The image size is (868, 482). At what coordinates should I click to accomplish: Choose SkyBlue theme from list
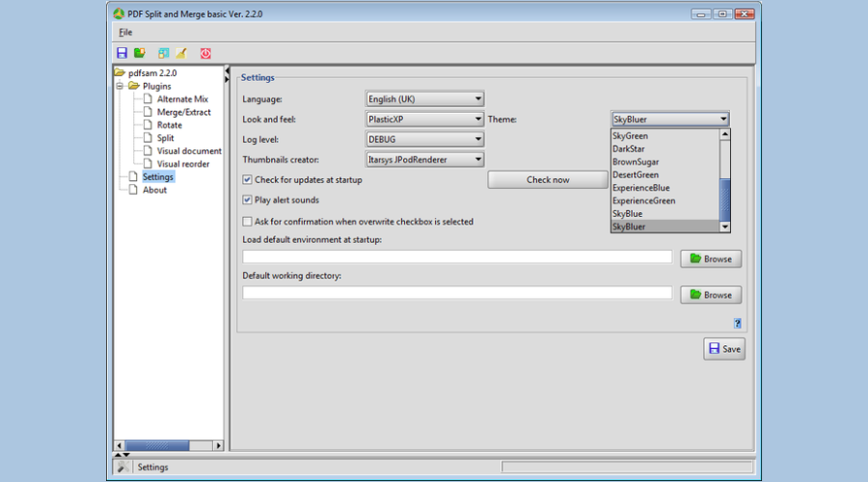[665, 214]
